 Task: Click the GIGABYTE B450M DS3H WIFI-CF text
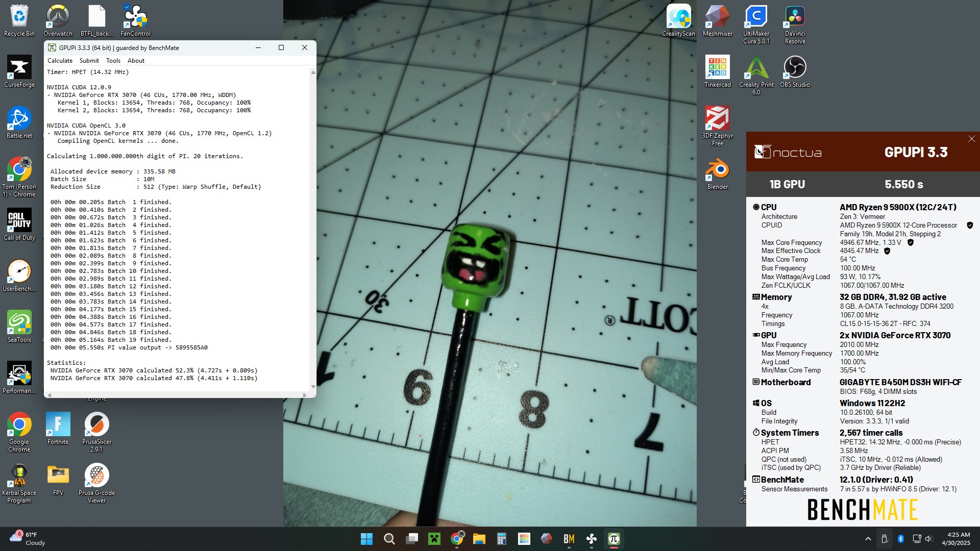coord(900,382)
